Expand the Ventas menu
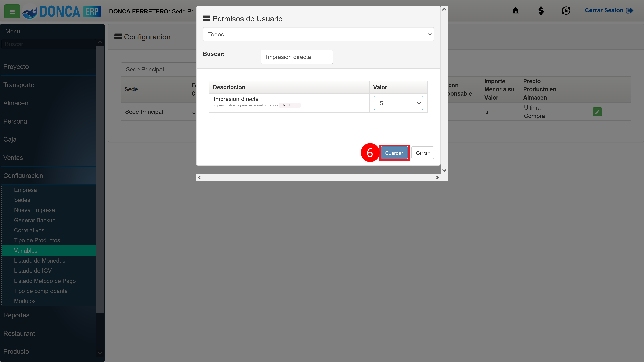The height and width of the screenshot is (362, 644). point(48,158)
